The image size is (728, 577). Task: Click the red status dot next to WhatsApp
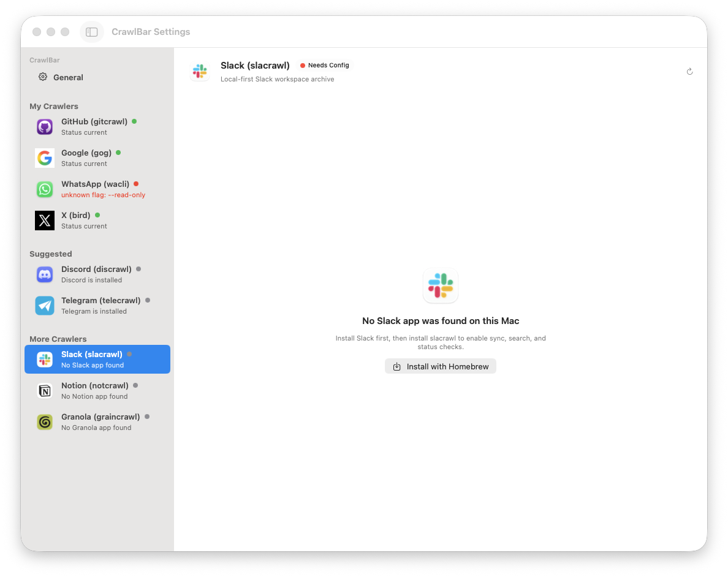(x=136, y=184)
